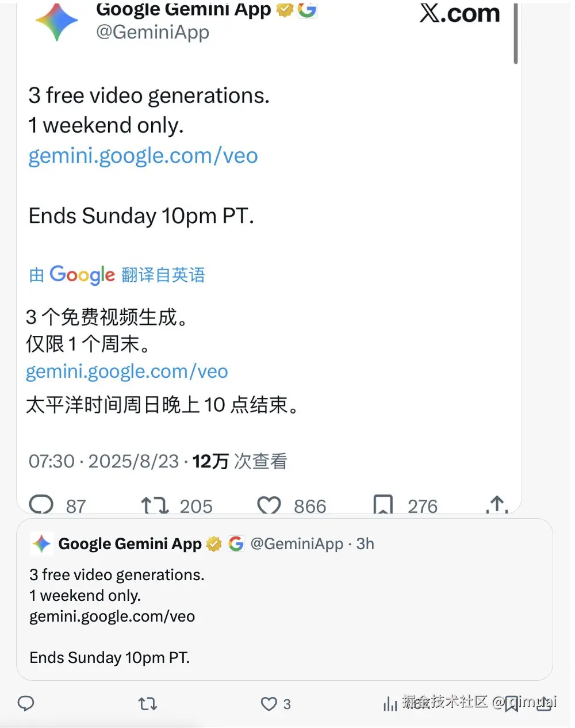Image resolution: width=575 pixels, height=728 pixels.
Task: Tap the reply bubble icon on the bottom tweet
Action: tap(26, 703)
